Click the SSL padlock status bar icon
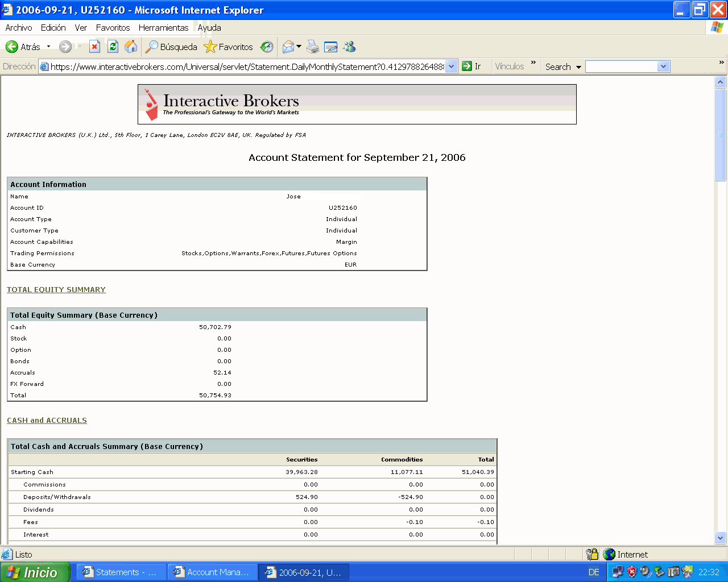The image size is (728, 582). pyautogui.click(x=592, y=554)
